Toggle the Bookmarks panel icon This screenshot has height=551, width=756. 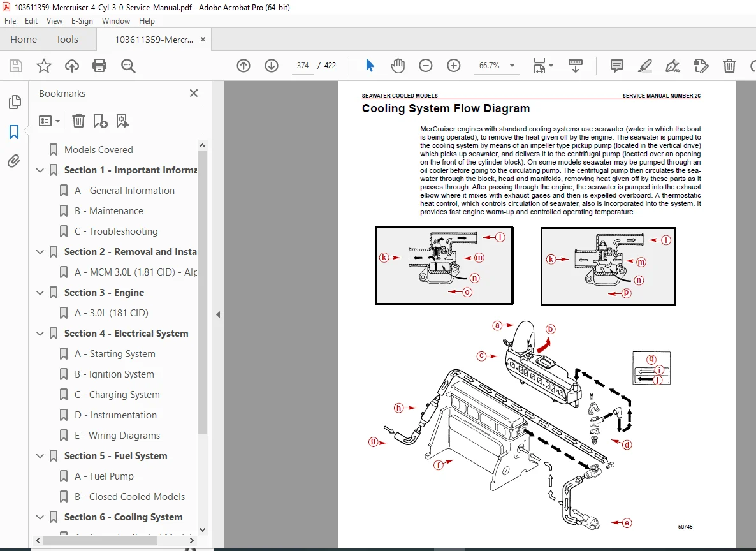pos(14,132)
